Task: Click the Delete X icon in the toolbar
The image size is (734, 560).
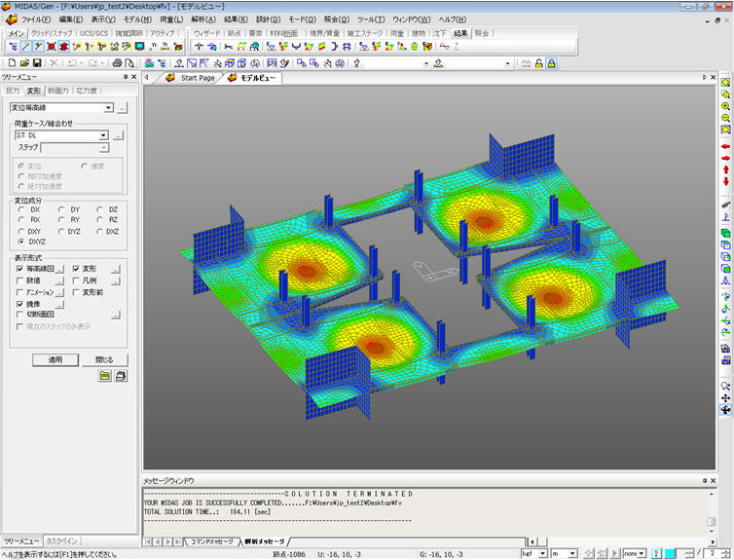Action: [x=54, y=62]
